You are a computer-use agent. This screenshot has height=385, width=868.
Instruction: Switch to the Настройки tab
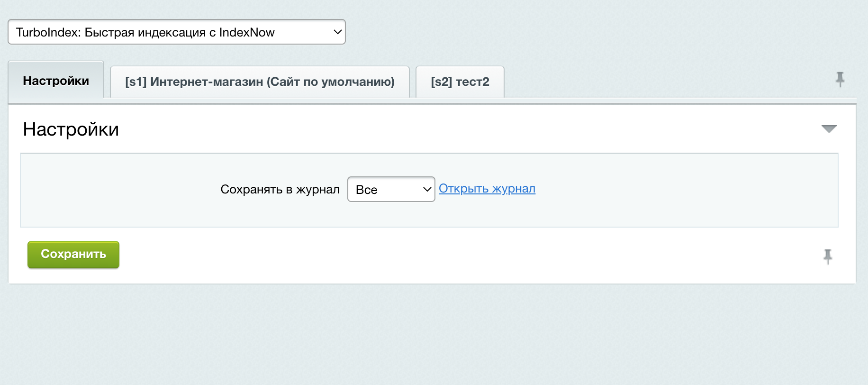pyautogui.click(x=56, y=81)
